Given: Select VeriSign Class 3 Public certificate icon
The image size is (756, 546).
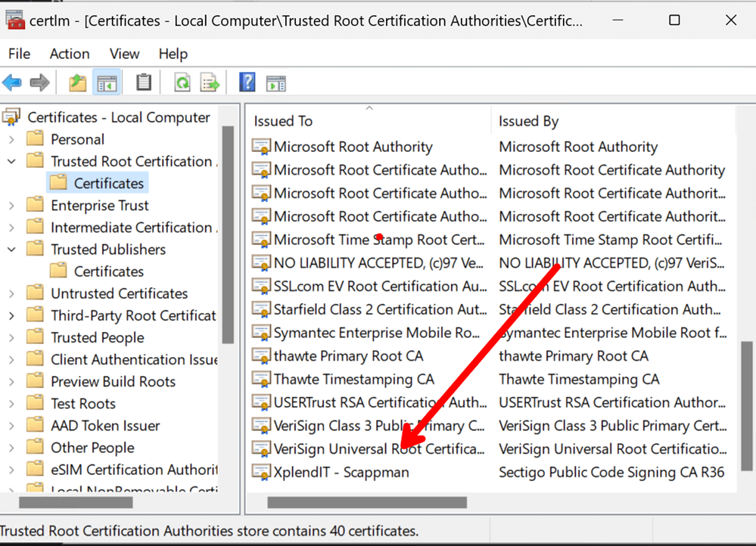Looking at the screenshot, I should (x=261, y=426).
